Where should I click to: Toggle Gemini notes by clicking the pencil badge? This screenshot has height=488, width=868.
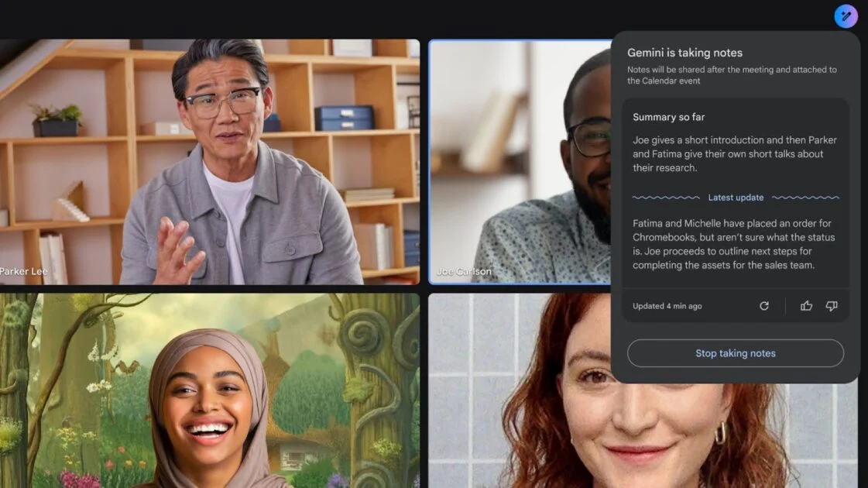pos(846,15)
